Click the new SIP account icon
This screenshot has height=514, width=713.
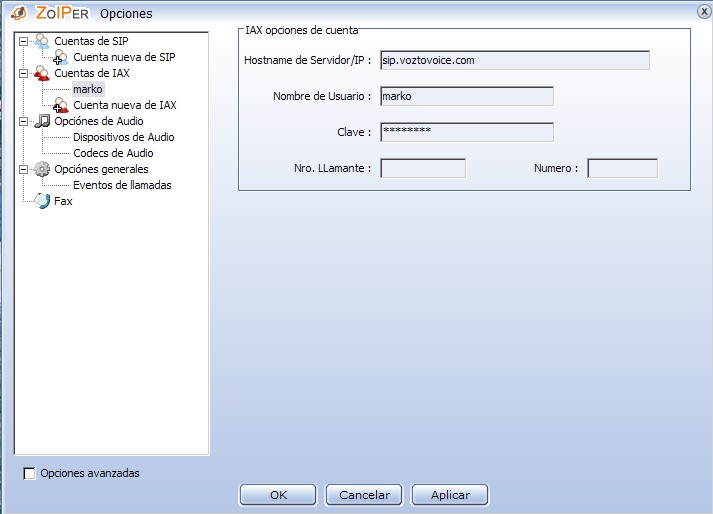tap(61, 57)
